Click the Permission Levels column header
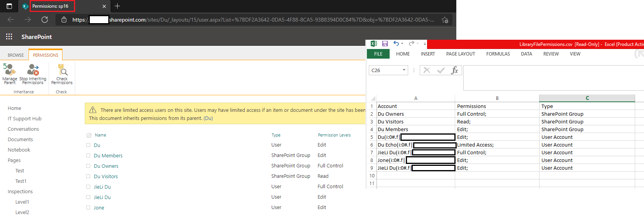 pyautogui.click(x=334, y=135)
